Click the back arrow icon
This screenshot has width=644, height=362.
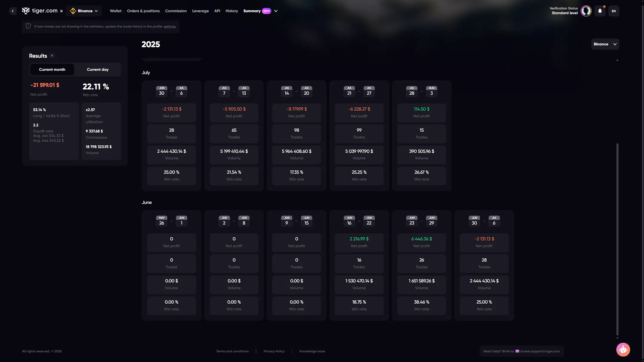tap(13, 11)
